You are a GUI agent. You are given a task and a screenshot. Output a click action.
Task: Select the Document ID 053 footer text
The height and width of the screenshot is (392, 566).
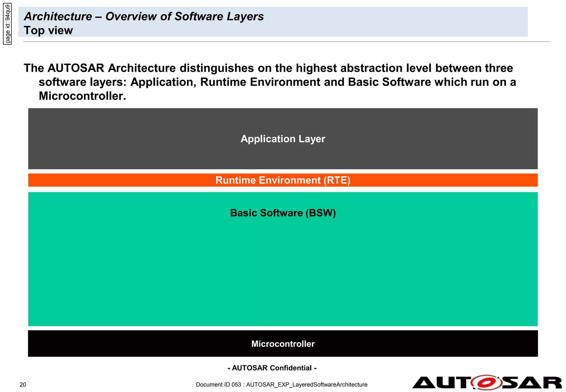click(x=282, y=385)
